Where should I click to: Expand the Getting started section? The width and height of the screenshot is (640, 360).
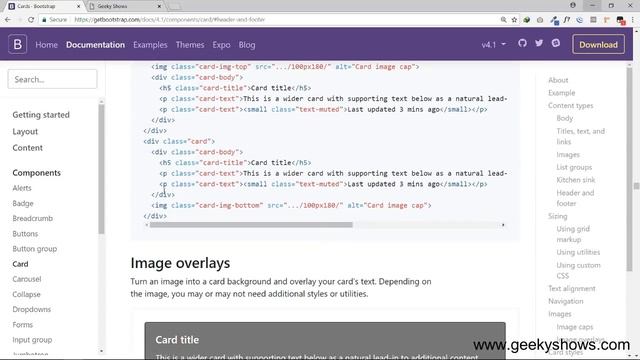point(41,115)
